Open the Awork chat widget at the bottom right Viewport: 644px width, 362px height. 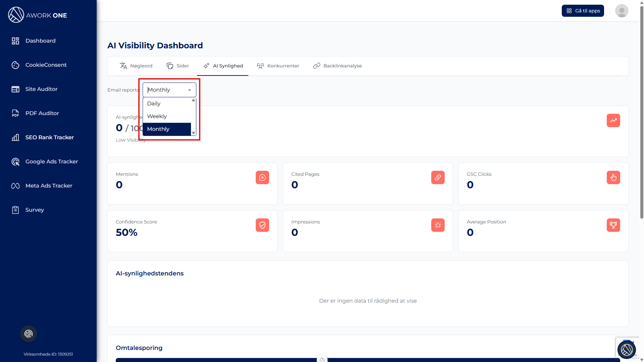click(627, 350)
